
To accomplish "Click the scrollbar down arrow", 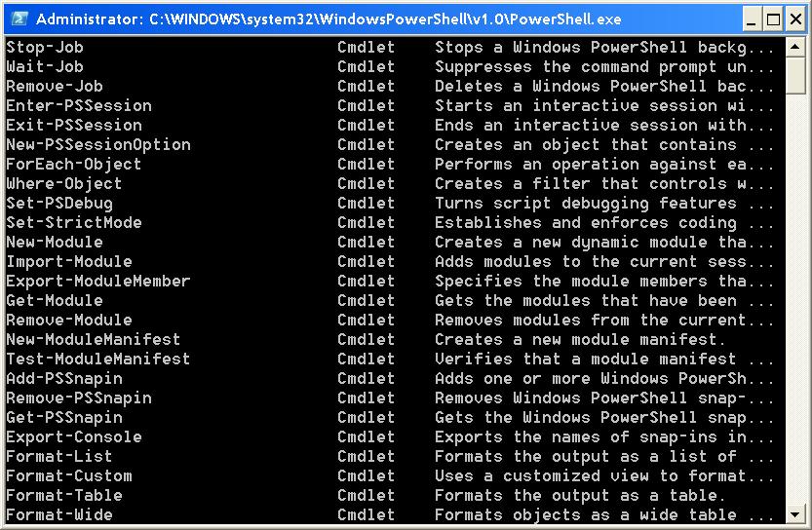I will (x=794, y=514).
